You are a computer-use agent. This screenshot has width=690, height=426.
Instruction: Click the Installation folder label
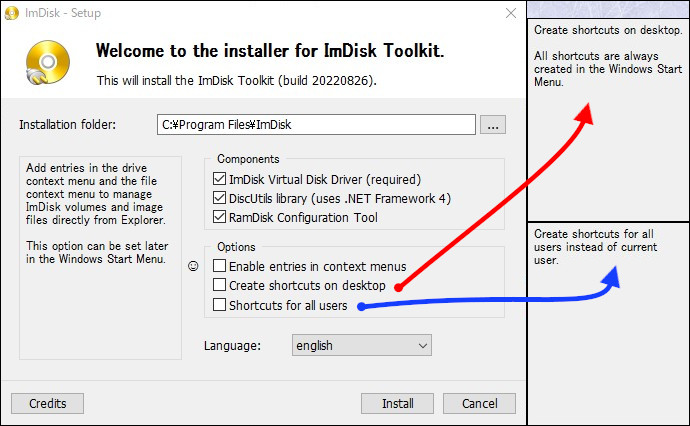pyautogui.click(x=67, y=125)
